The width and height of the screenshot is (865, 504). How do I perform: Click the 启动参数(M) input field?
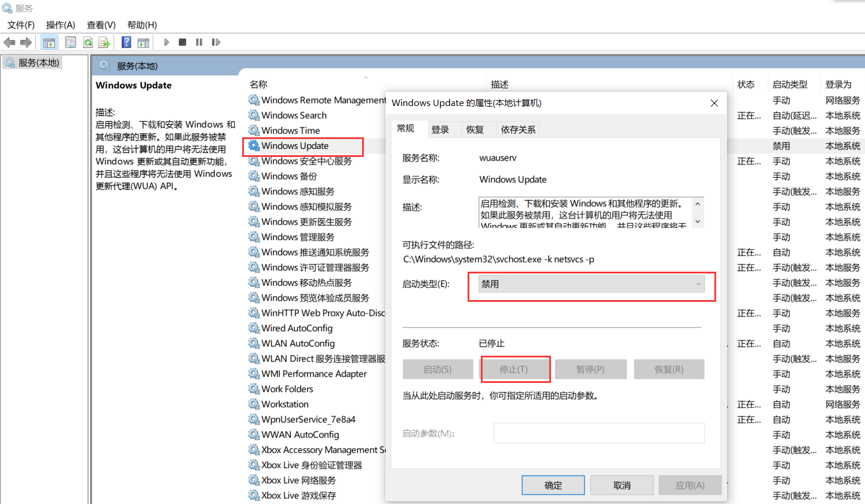[599, 433]
